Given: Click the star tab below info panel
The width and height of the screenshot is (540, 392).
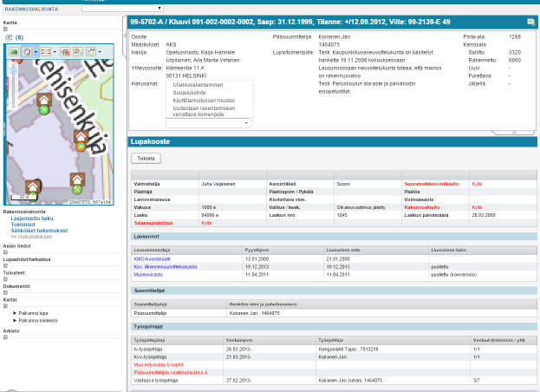Looking at the screenshot, I should [x=514, y=133].
